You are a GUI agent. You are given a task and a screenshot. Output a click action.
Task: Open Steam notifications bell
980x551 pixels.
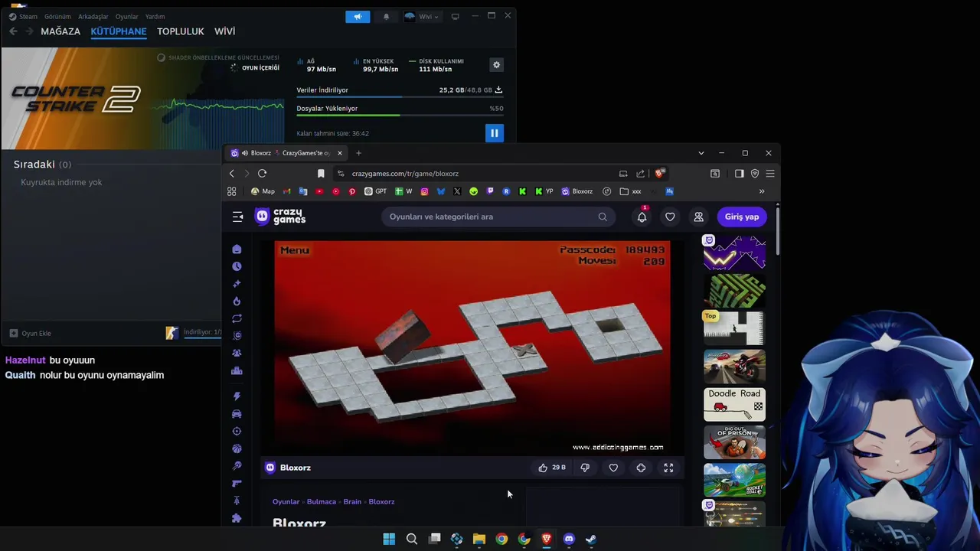[x=386, y=16]
